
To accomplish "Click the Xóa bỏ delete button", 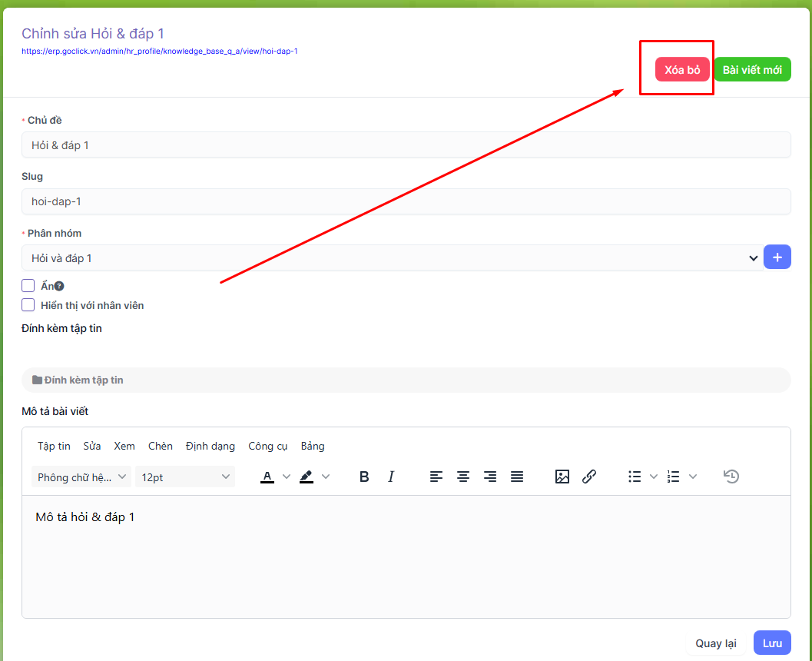I will click(x=682, y=69).
